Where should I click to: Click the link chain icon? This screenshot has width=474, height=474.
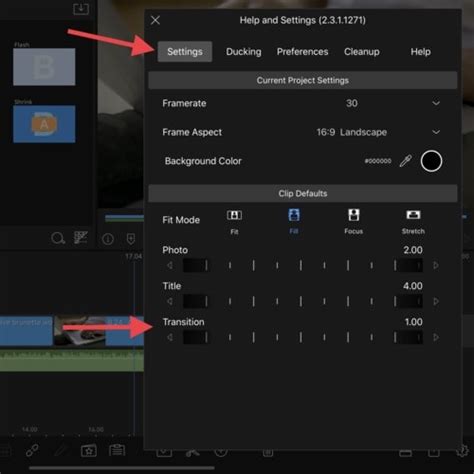(32, 450)
